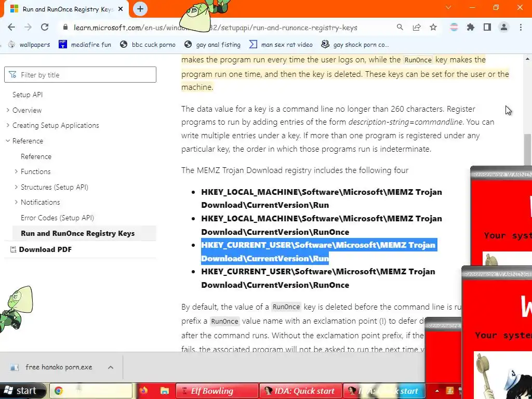This screenshot has width=532, height=399.
Task: Click the scrollbar up arrow
Action: pyautogui.click(x=528, y=59)
